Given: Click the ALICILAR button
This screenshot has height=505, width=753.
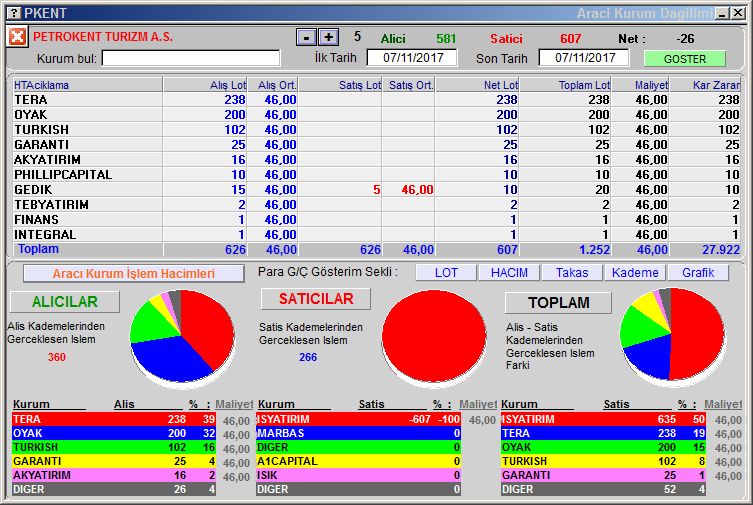Looking at the screenshot, I should 65,302.
